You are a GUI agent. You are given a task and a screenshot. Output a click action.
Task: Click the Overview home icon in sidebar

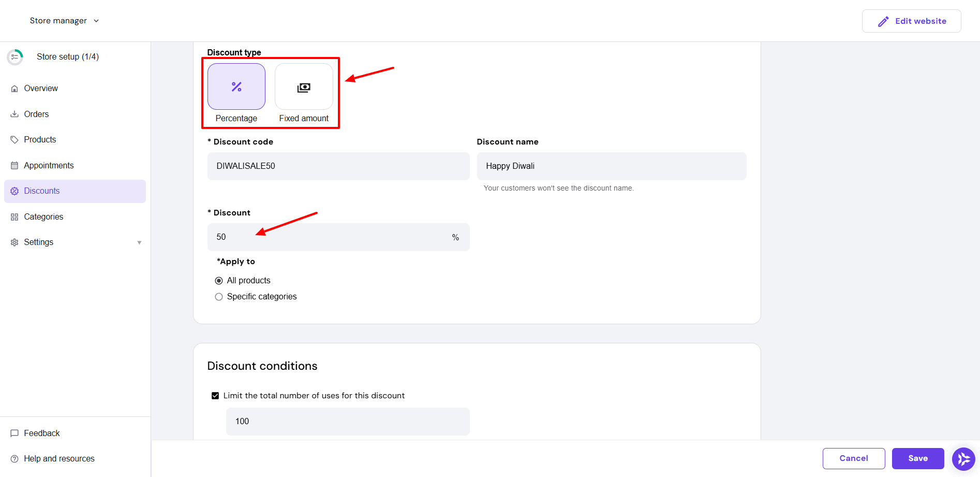[x=14, y=89]
